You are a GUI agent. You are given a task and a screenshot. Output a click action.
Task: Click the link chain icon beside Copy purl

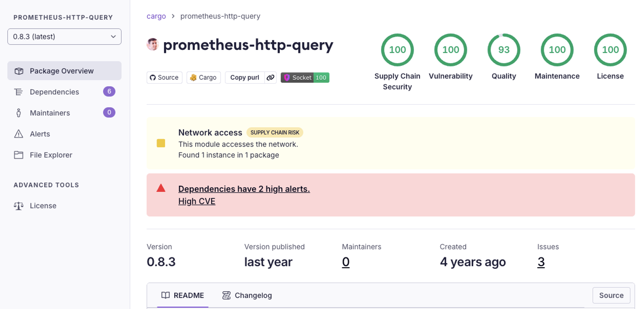270,77
